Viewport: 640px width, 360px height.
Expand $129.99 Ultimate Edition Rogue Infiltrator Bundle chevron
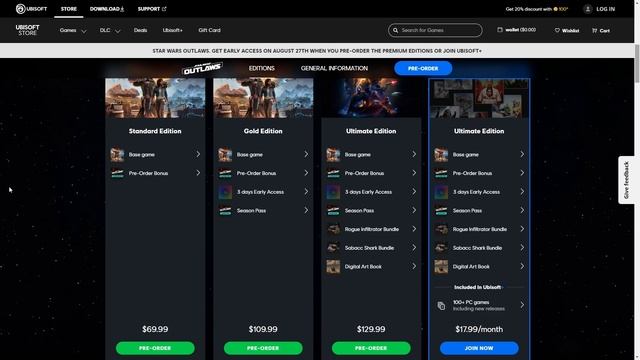pos(414,229)
